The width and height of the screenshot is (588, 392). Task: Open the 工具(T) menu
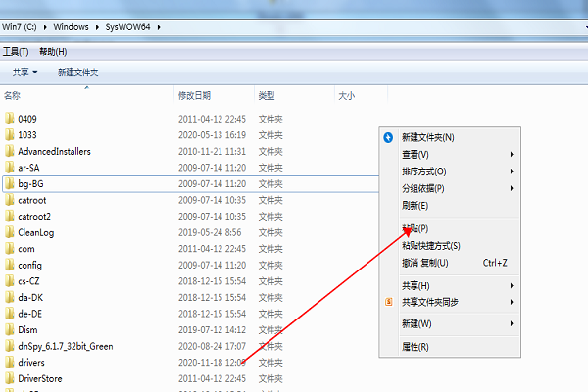click(x=16, y=51)
